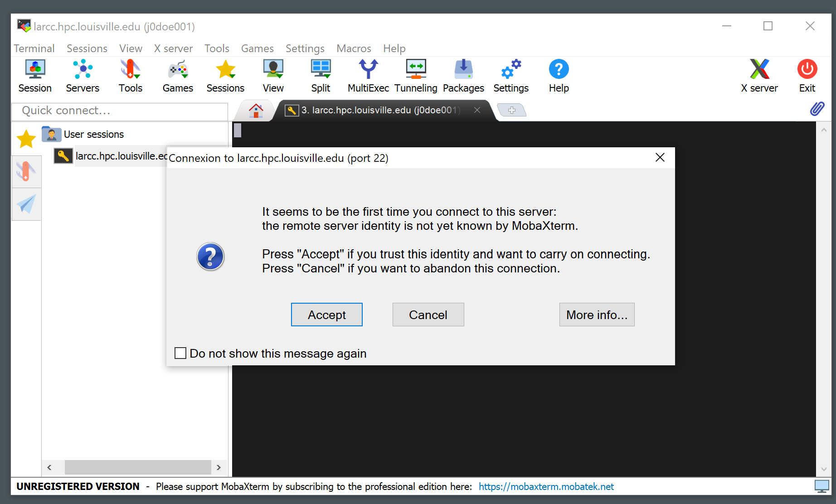Select the paper plane sidebar icon
Viewport: 836px width, 504px height.
pos(26,204)
